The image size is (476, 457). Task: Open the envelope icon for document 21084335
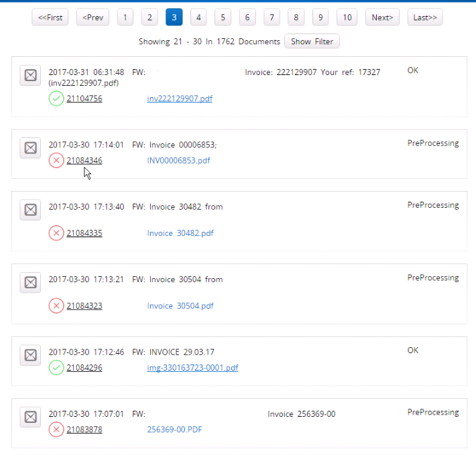[30, 210]
